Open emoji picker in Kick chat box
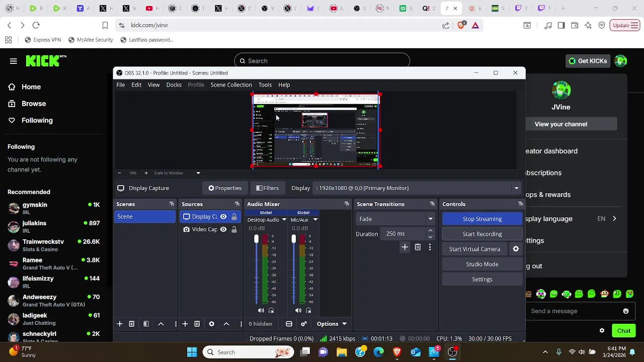644x362 pixels. [626, 311]
